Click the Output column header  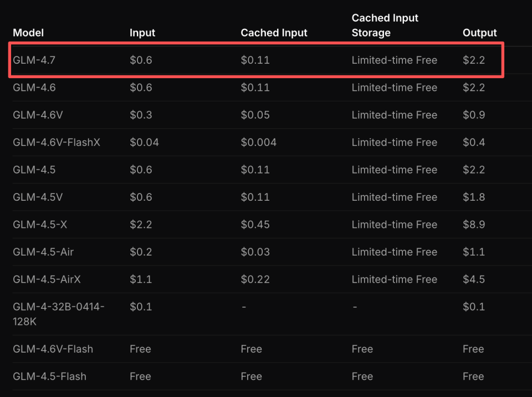click(479, 33)
